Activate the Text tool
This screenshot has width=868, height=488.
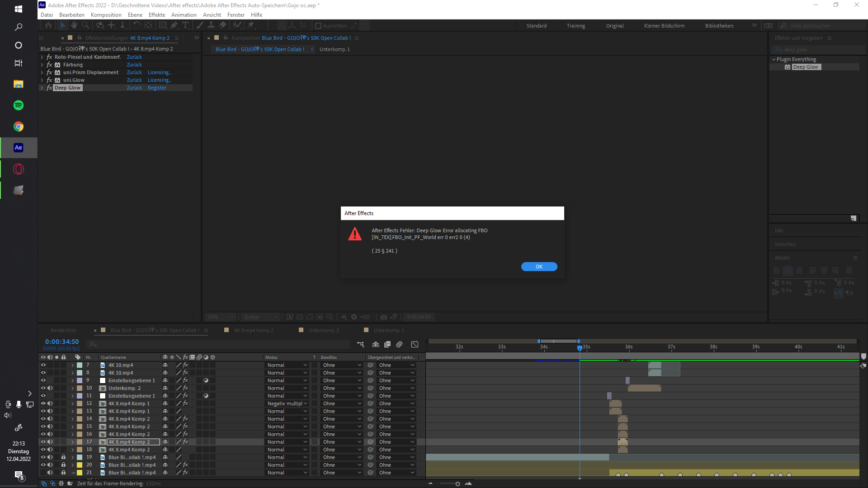tap(186, 25)
